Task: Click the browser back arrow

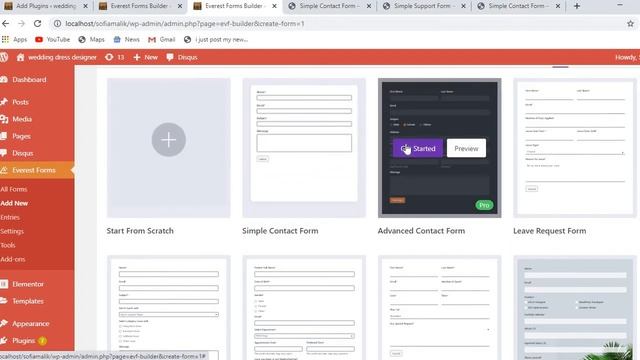Action: (6, 24)
